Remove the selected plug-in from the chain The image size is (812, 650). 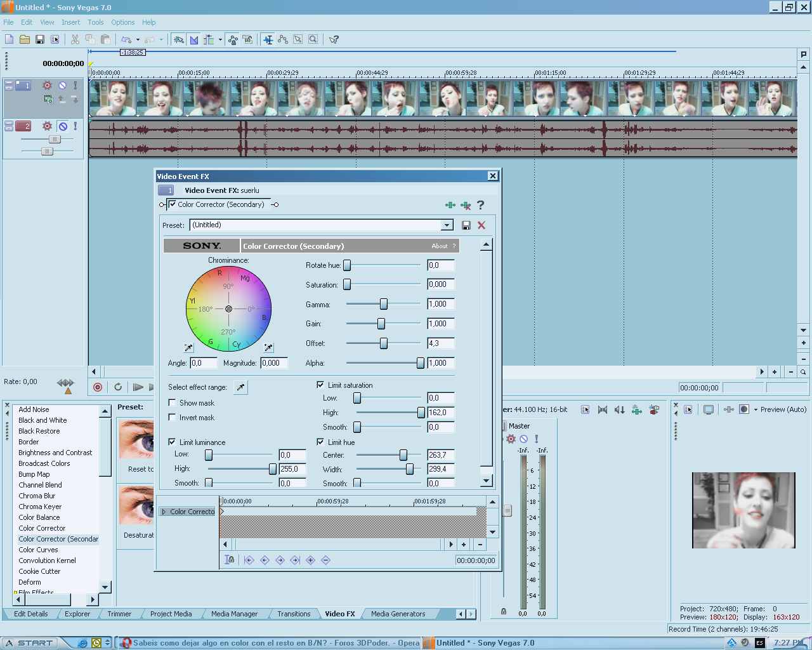(466, 205)
